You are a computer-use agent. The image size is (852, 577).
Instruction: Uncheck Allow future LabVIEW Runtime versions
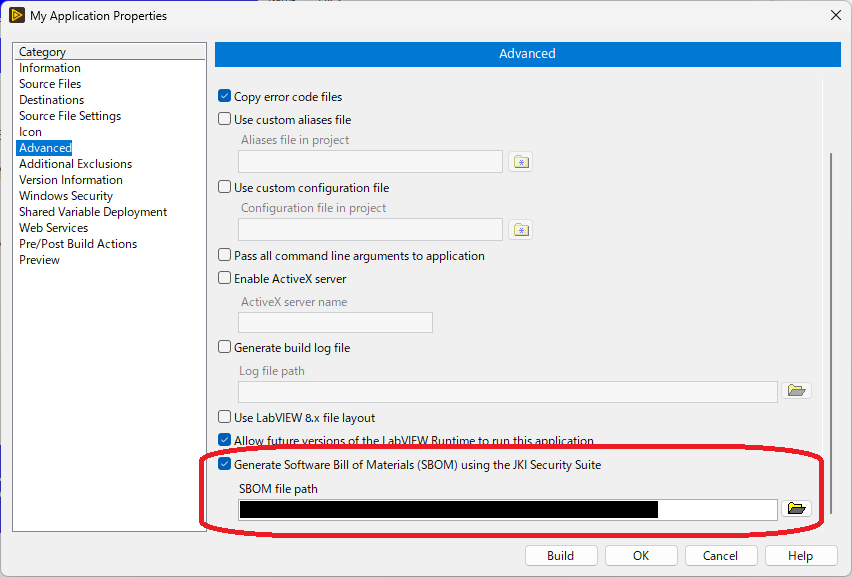[224, 440]
